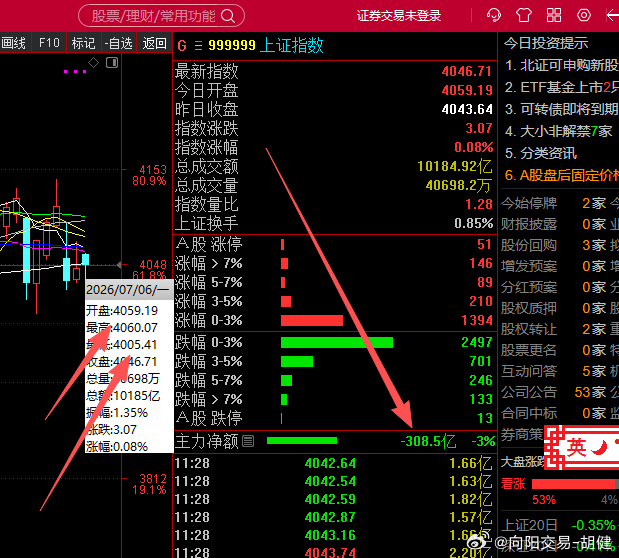Image resolution: width=619 pixels, height=558 pixels.
Task: Click the 总成交额 value 10184.92亿
Action: [x=455, y=166]
